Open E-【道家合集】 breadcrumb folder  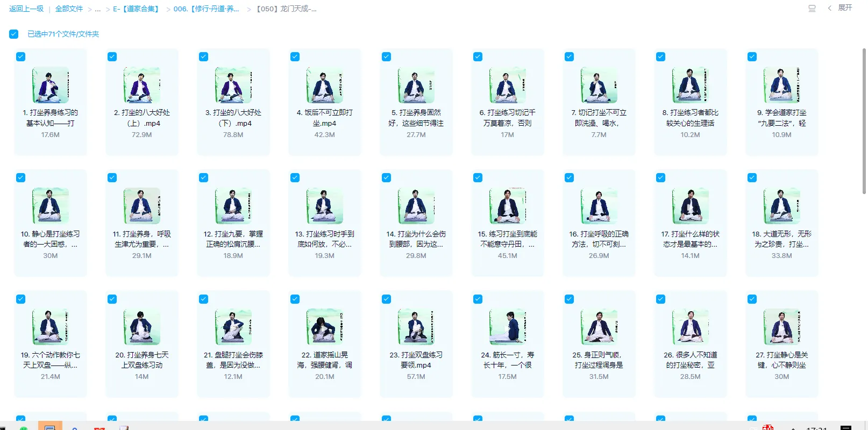[x=137, y=9]
